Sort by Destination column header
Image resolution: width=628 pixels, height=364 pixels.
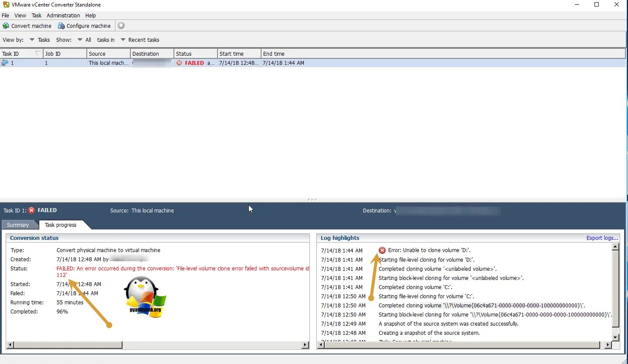click(152, 54)
